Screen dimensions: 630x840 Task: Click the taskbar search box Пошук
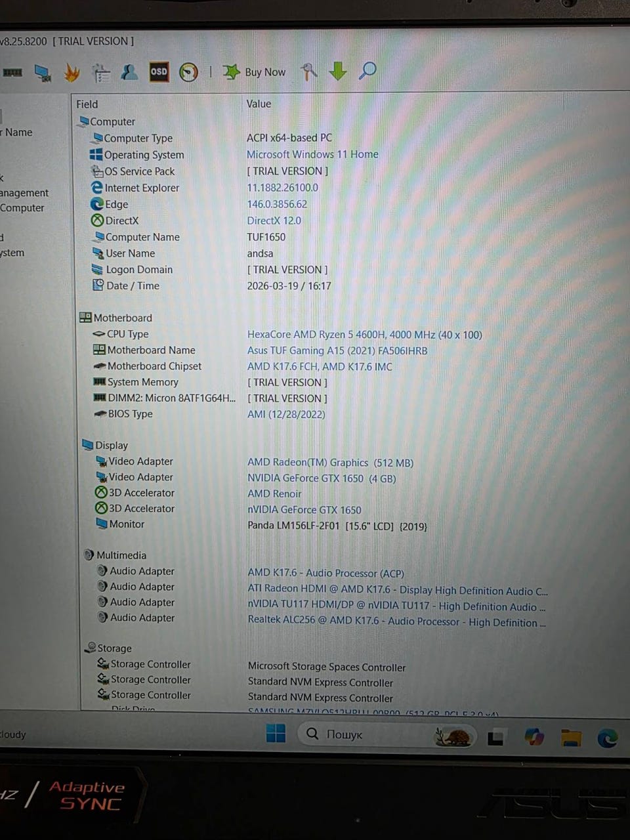(387, 734)
